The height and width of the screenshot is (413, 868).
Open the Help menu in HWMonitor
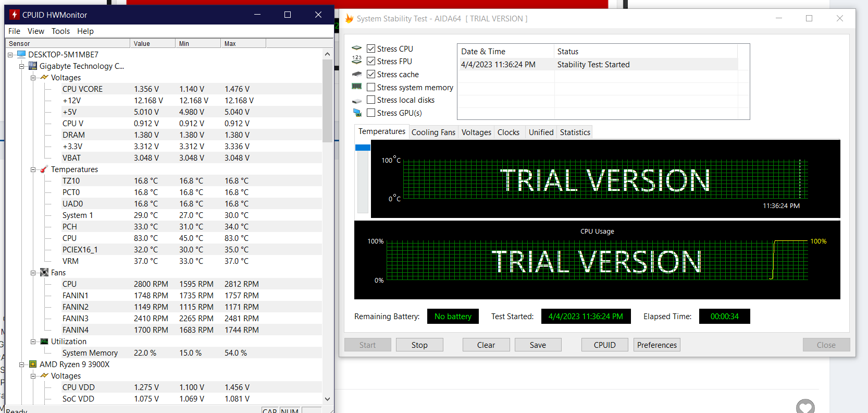coord(85,31)
